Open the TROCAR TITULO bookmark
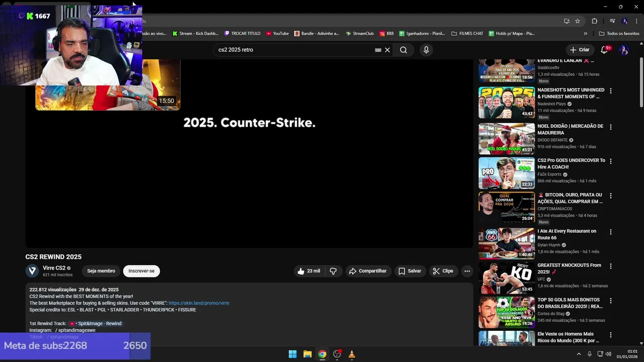 (x=242, y=34)
